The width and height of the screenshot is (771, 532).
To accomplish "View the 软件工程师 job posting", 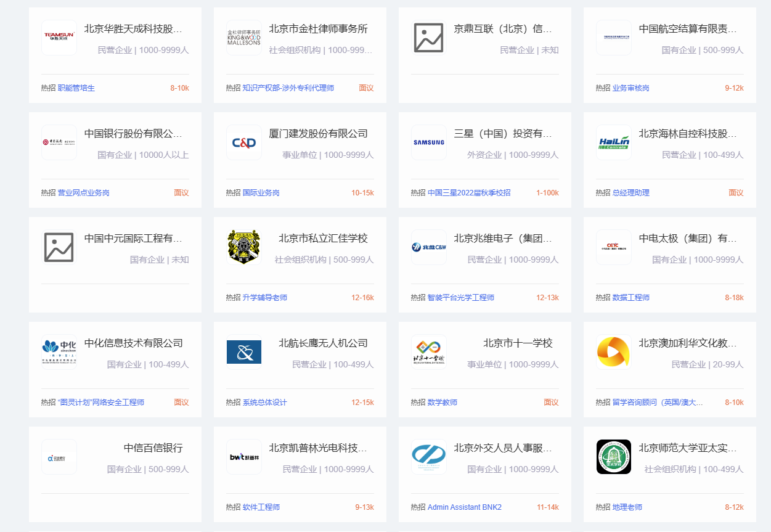I will tap(261, 507).
